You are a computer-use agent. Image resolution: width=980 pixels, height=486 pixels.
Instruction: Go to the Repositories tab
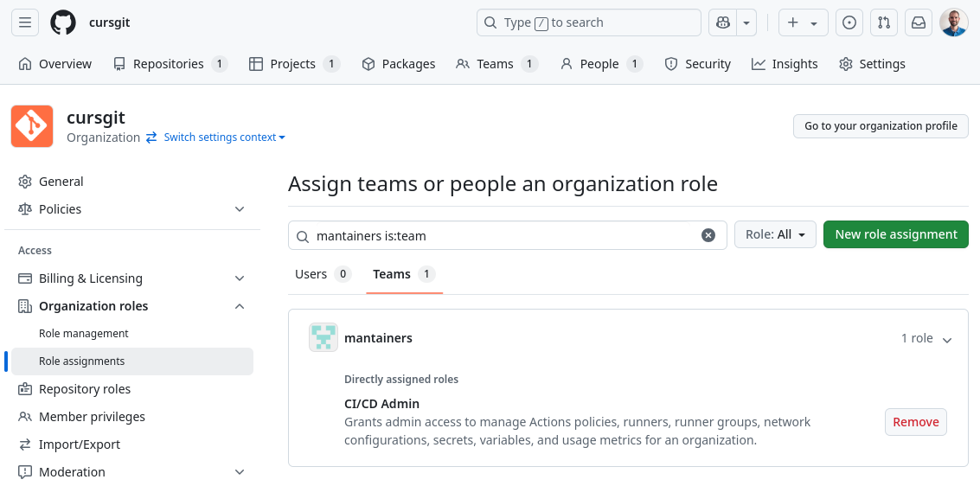point(170,64)
